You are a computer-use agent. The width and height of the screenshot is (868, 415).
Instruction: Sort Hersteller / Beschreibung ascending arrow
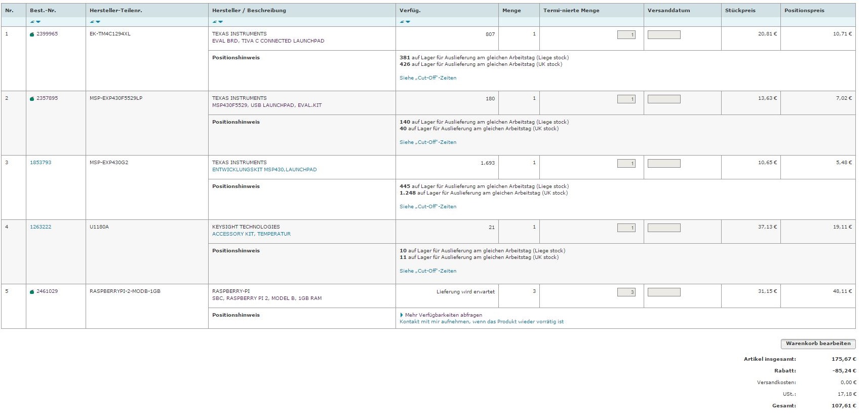tap(215, 22)
